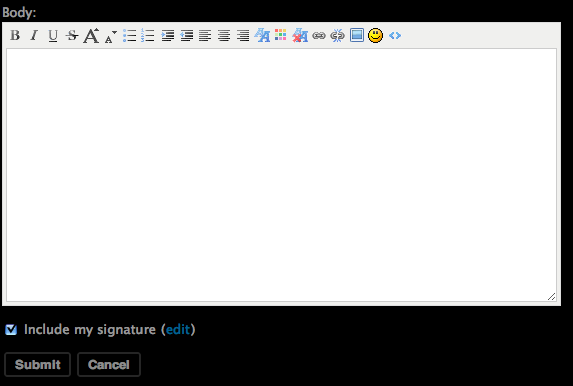Apply strikethrough formatting
Image resolution: width=573 pixels, height=386 pixels.
point(72,35)
